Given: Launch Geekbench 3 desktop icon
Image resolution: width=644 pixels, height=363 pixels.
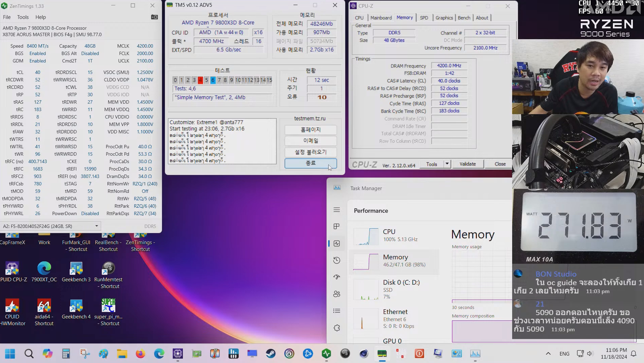Looking at the screenshot, I should [76, 272].
